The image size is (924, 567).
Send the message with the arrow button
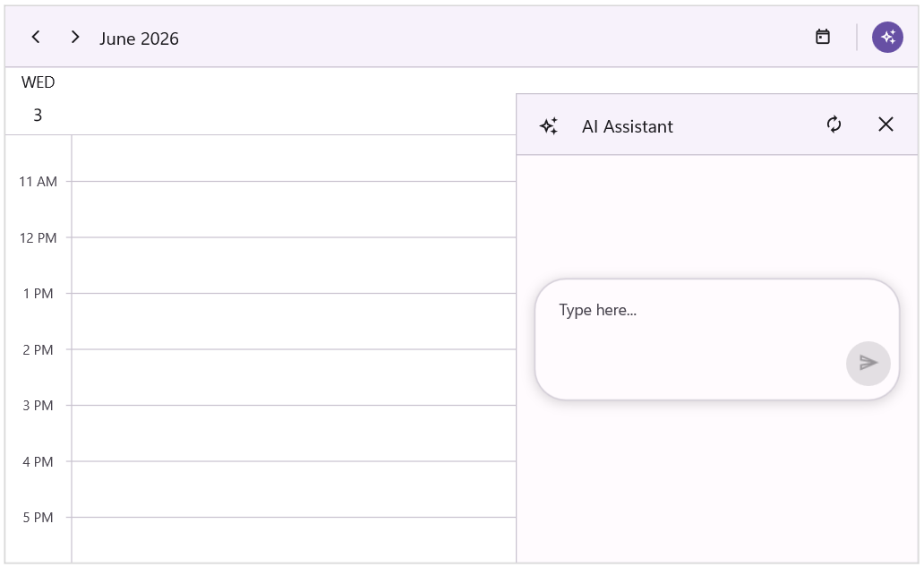point(868,363)
